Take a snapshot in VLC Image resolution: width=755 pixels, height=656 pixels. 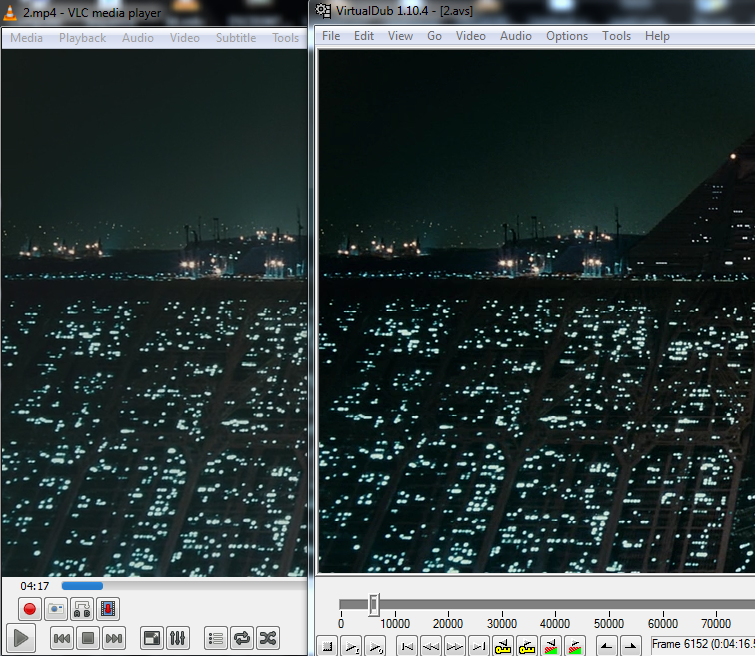click(56, 609)
